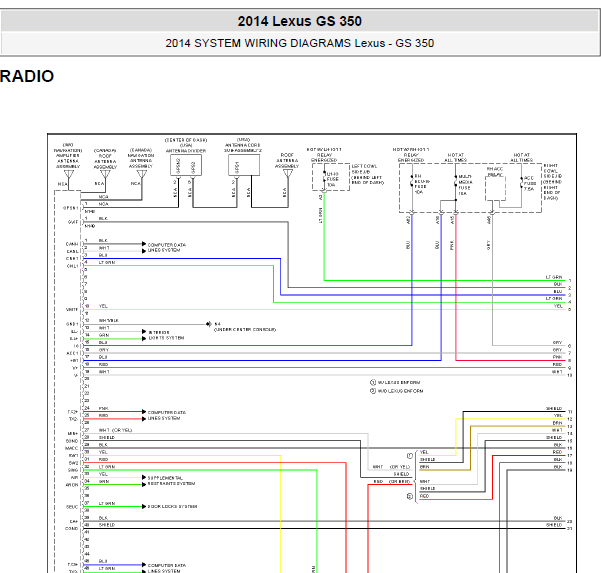The image size is (601, 573).
Task: Click the 'ACC FUSE 7.5A' label
Action: pos(530,183)
